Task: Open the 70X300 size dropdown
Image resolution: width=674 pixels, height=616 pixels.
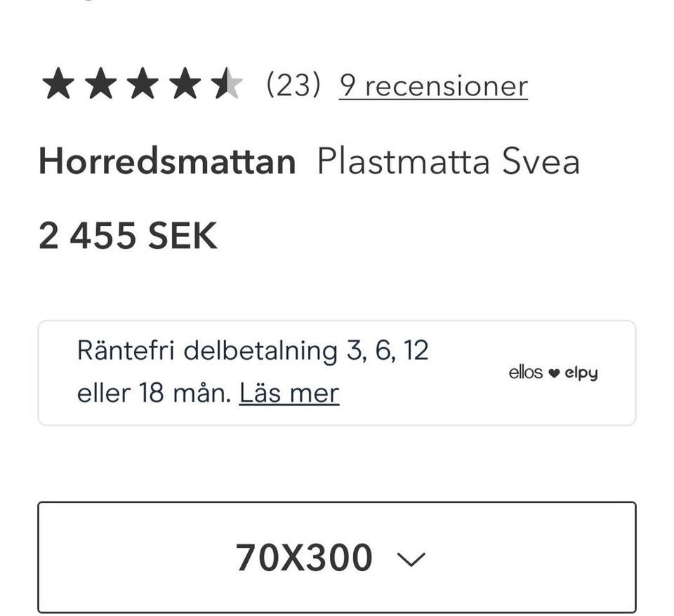Action: pos(337,558)
